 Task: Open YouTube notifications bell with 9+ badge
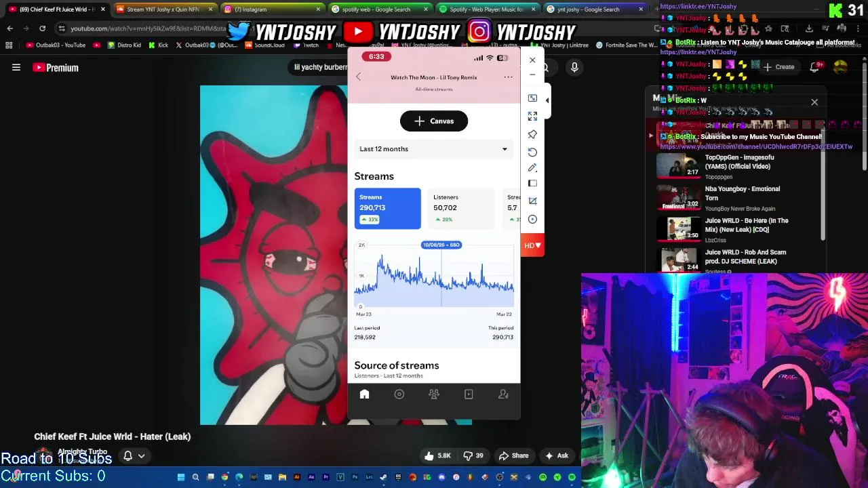click(x=814, y=67)
